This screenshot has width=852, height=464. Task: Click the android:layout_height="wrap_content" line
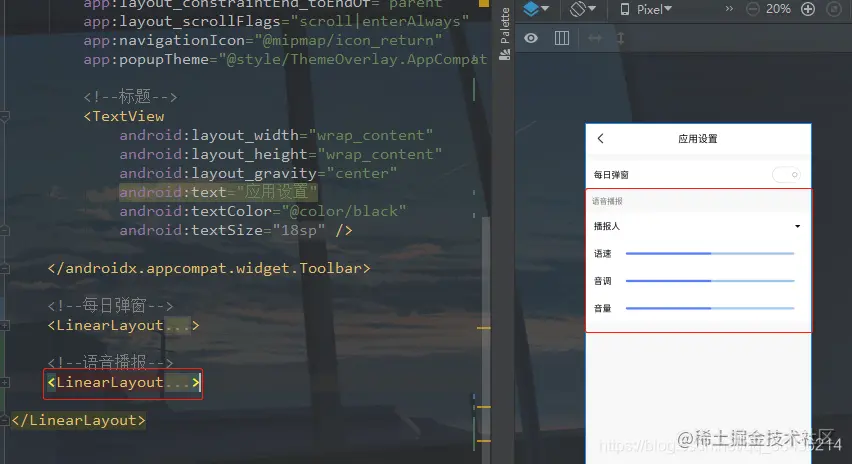(x=281, y=154)
